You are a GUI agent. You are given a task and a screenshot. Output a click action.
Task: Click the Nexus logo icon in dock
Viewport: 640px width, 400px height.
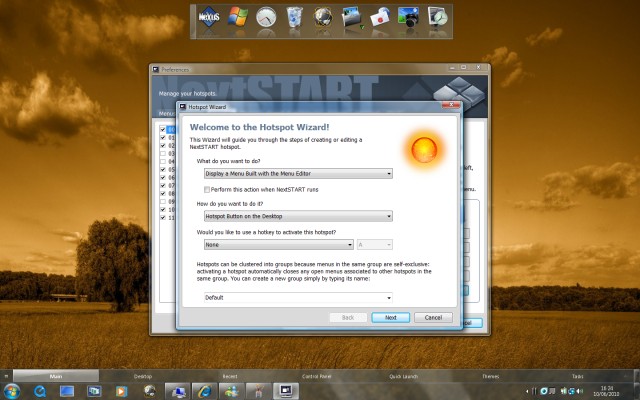pos(209,16)
